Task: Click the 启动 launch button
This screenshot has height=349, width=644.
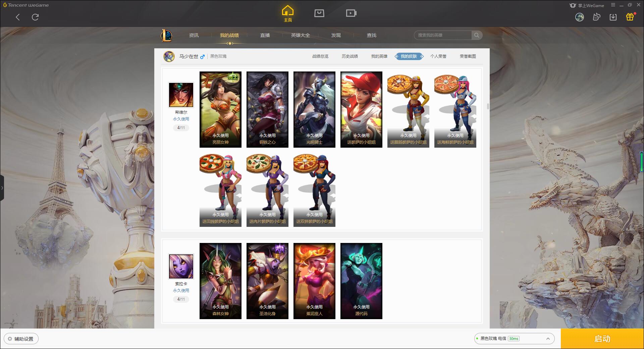Action: tap(602, 339)
